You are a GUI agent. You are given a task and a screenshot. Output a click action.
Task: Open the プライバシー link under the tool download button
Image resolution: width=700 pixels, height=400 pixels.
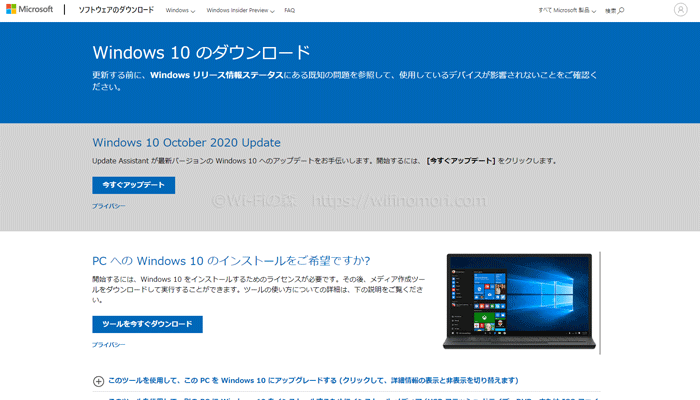[x=108, y=345]
